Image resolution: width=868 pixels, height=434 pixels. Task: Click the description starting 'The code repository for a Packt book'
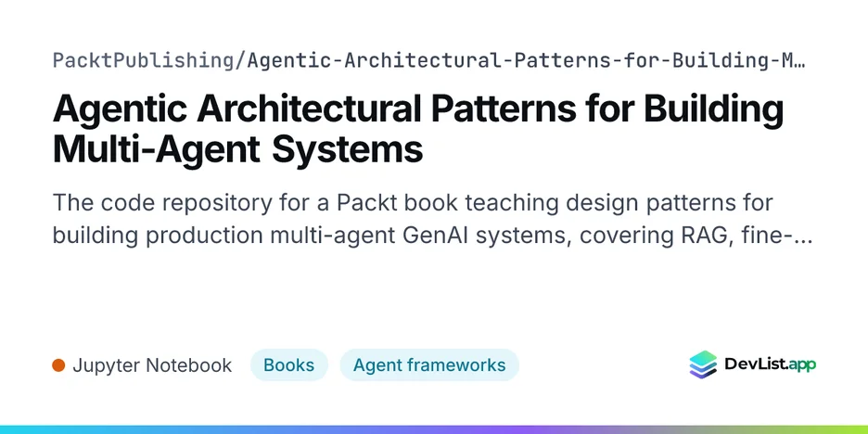pyautogui.click(x=432, y=219)
